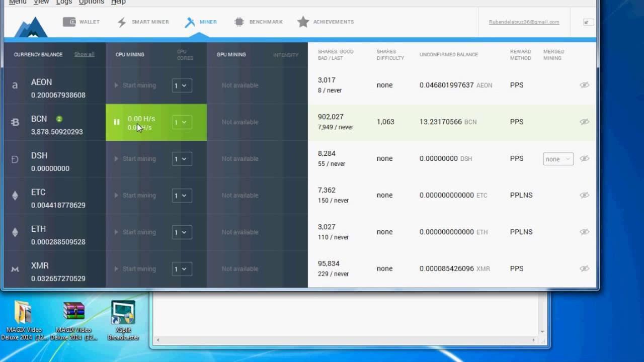Hide the XMR row with eye icon
Viewport: 644px width, 362px height.
coord(584,268)
